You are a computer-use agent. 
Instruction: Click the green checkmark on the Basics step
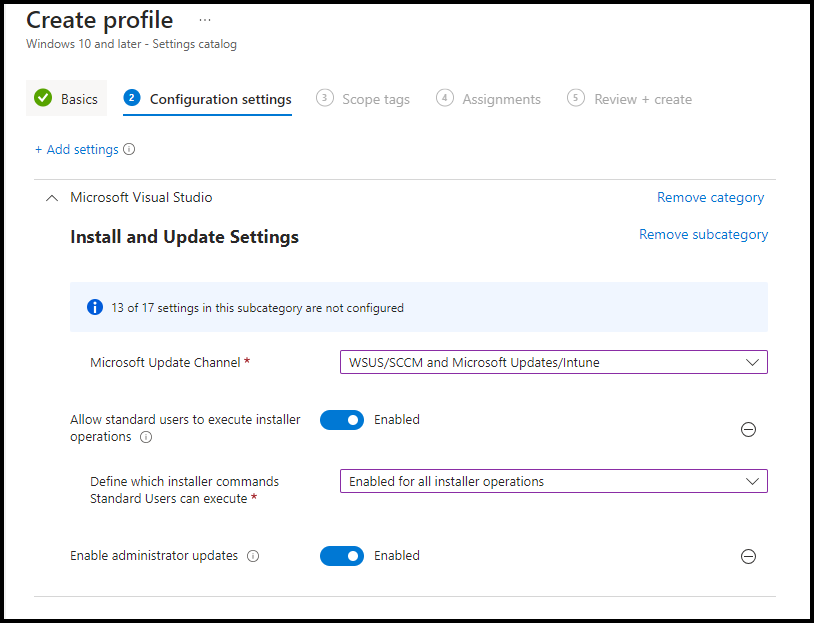point(43,98)
